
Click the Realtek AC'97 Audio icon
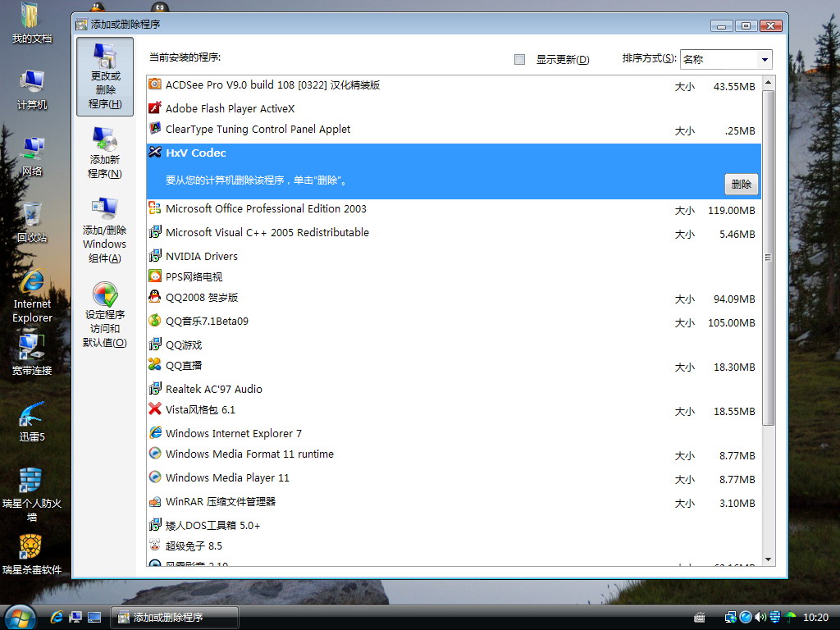coord(155,388)
